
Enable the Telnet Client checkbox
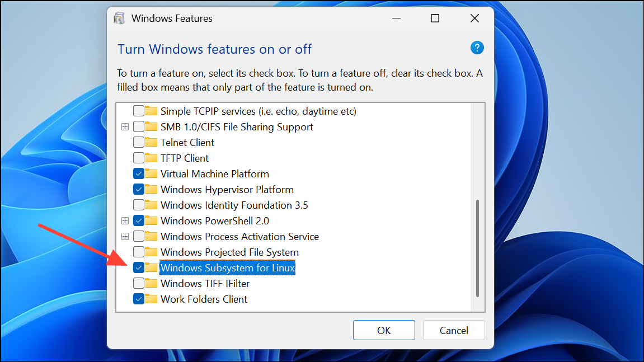click(138, 142)
